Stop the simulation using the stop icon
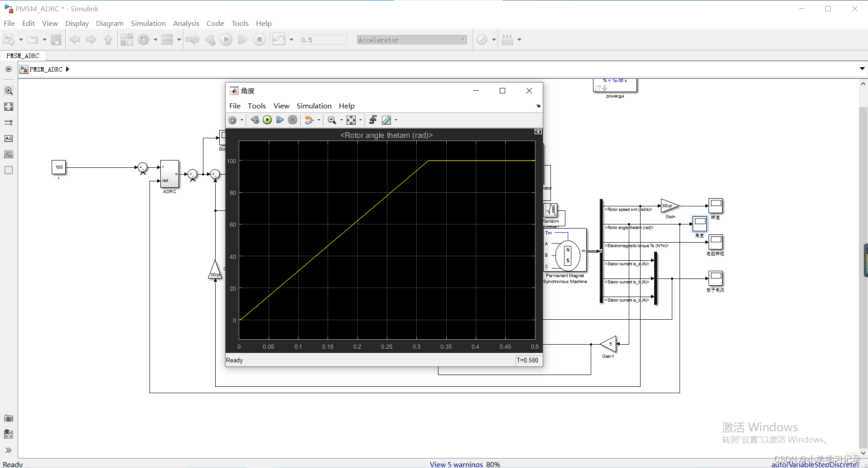The height and width of the screenshot is (468, 868). click(x=260, y=39)
